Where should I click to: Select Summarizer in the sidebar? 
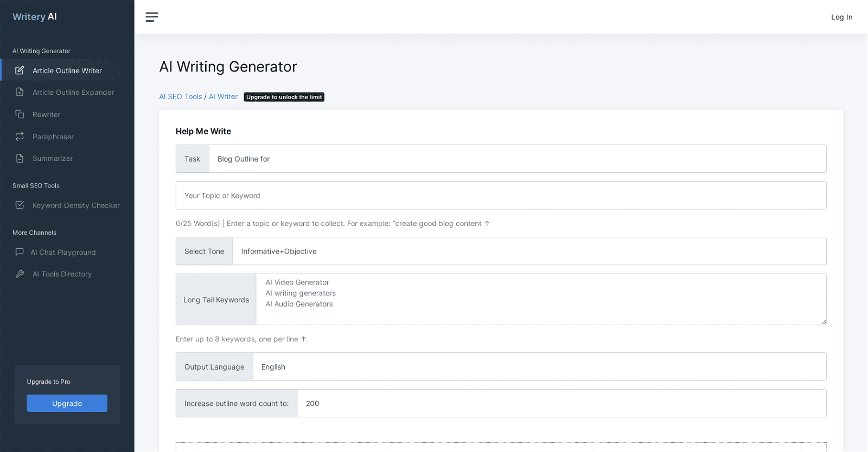pyautogui.click(x=53, y=159)
